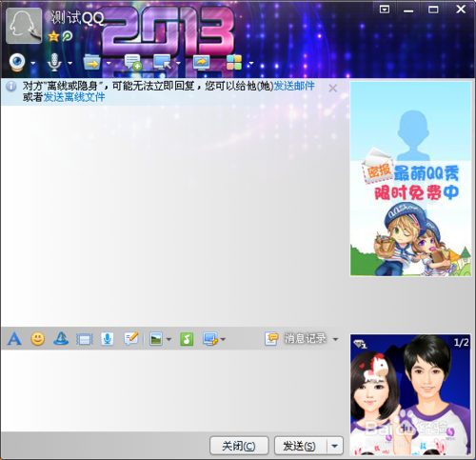Maximize the chat window
Viewport: 476px width, 460px height.
(x=433, y=10)
